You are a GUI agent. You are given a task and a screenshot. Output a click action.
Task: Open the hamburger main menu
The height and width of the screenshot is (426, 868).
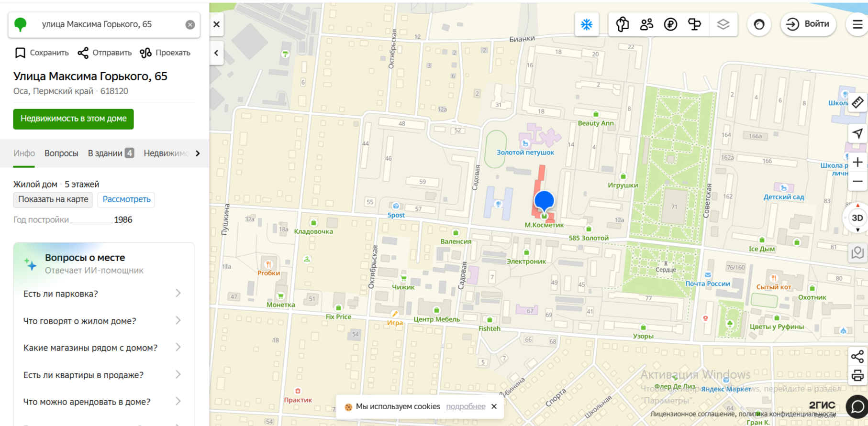point(857,24)
